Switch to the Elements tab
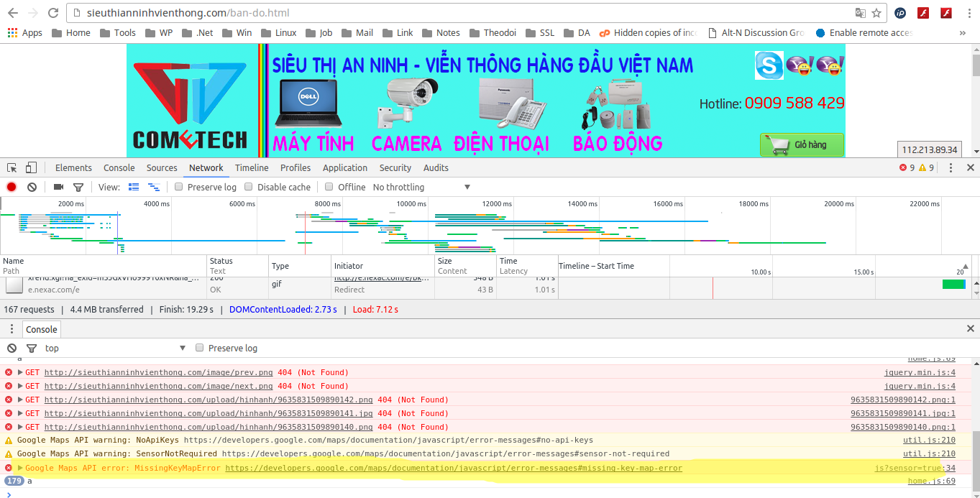The width and height of the screenshot is (980, 498). 73,167
